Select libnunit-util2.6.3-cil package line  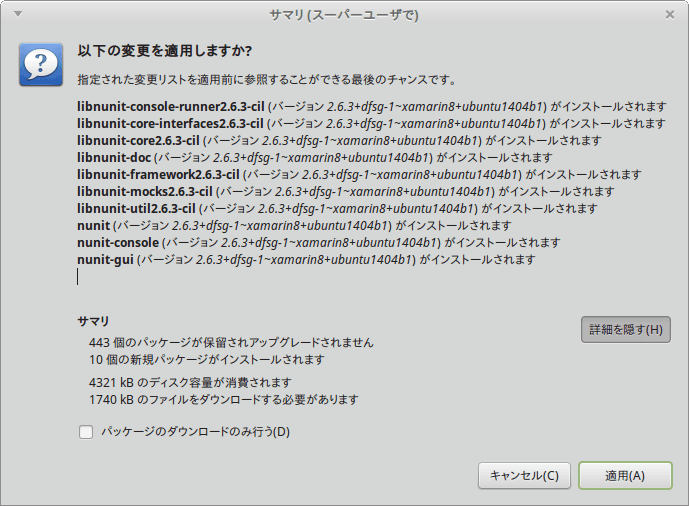(x=337, y=208)
